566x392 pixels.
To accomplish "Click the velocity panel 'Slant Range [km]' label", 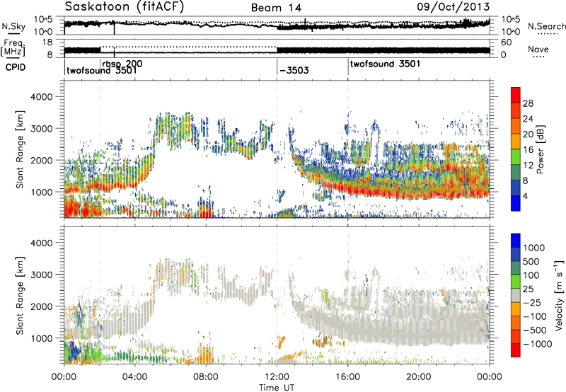I will pyautogui.click(x=20, y=295).
